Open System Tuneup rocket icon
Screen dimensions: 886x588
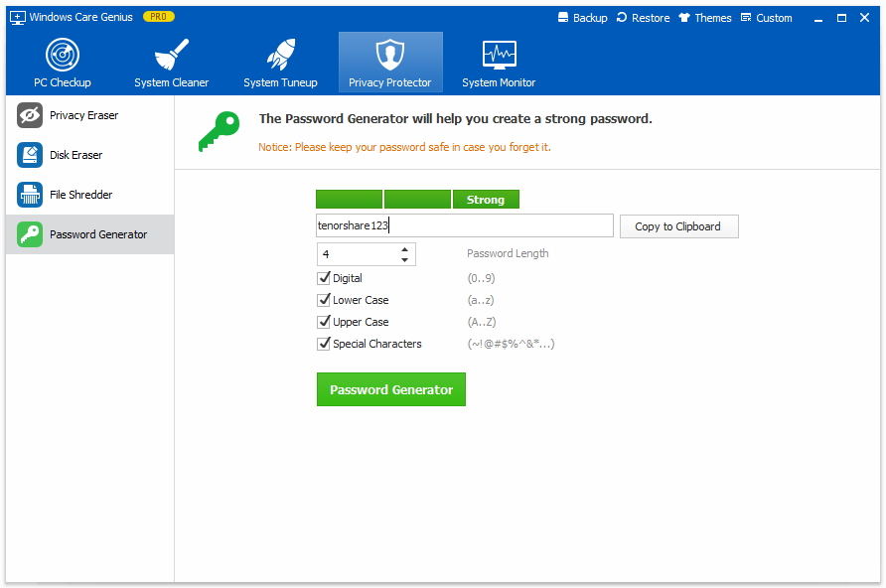point(280,55)
